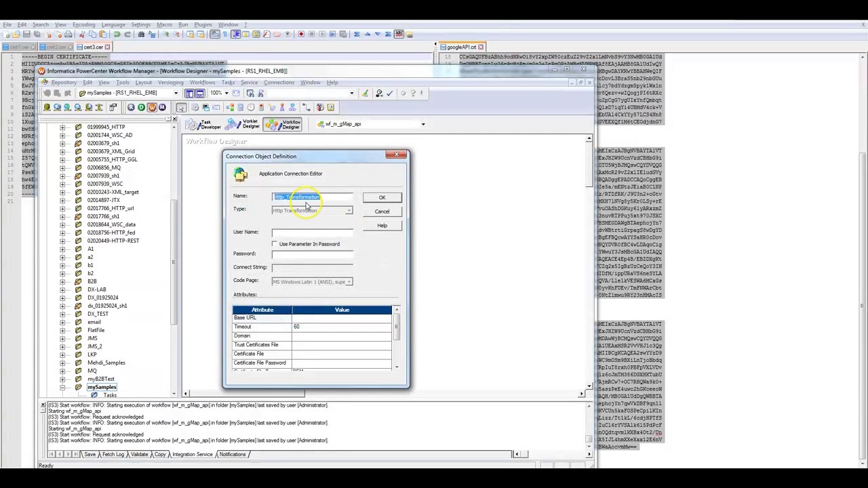Image resolution: width=868 pixels, height=488 pixels.
Task: Click the Notepad++ Print icon
Action: point(68,35)
